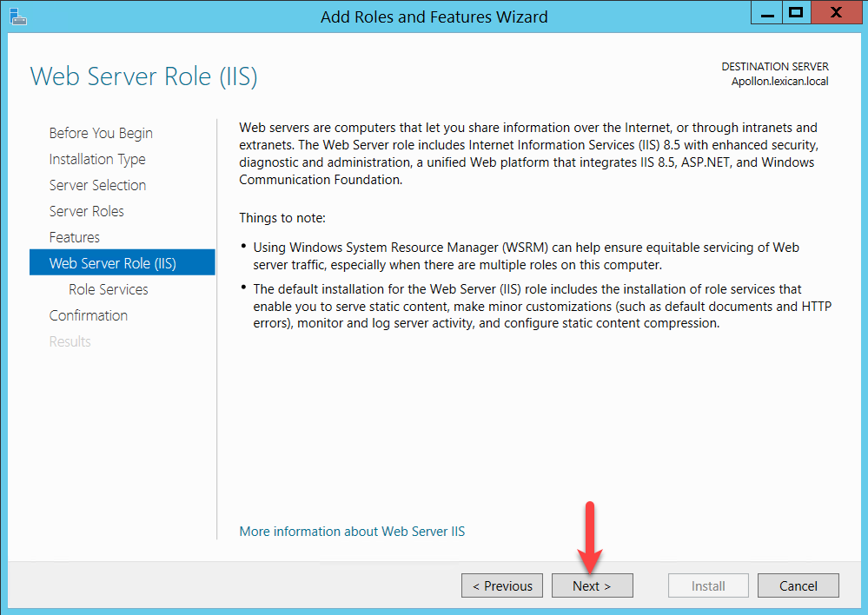Click the 'DESTINATION SERVER' label
Screen dimensions: 868x615
click(775, 66)
